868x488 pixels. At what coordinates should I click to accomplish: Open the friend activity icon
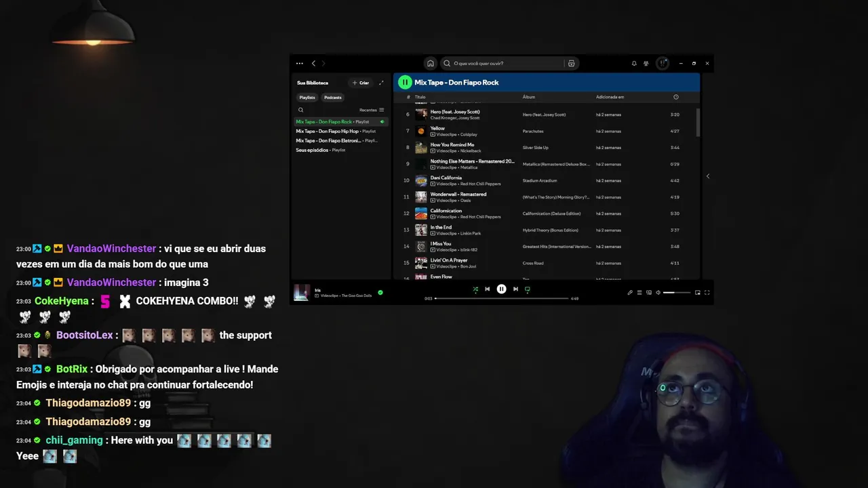tap(646, 63)
